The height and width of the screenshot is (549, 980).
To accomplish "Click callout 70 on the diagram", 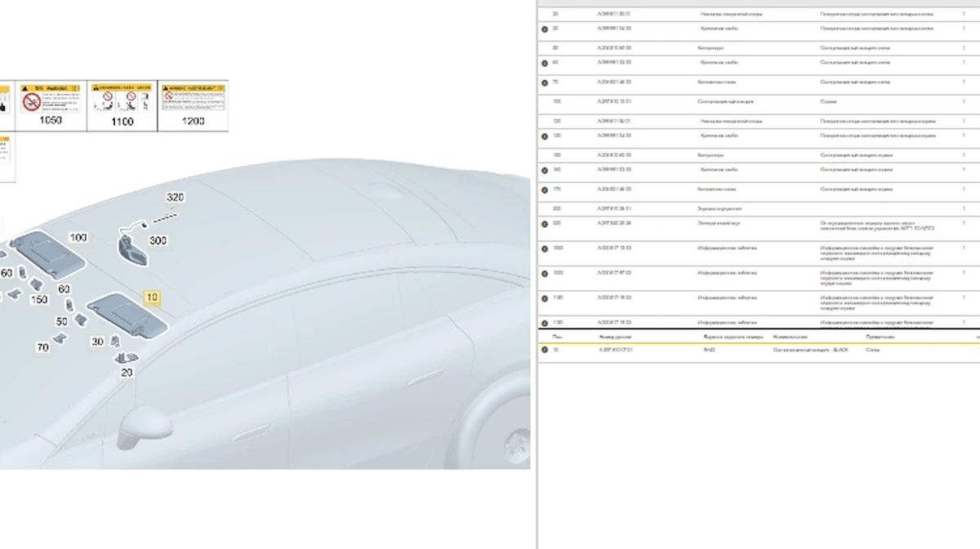I will pos(42,348).
